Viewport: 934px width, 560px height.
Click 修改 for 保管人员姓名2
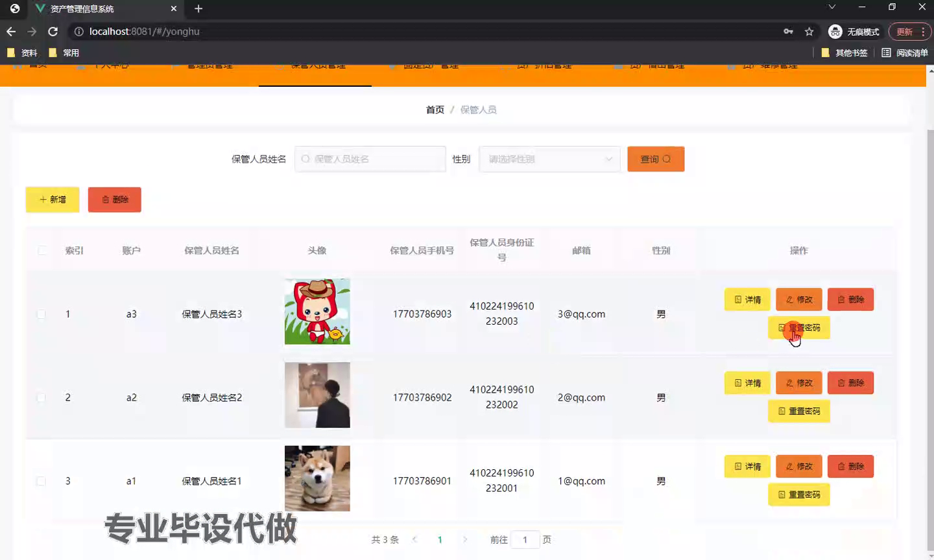pyautogui.click(x=799, y=383)
